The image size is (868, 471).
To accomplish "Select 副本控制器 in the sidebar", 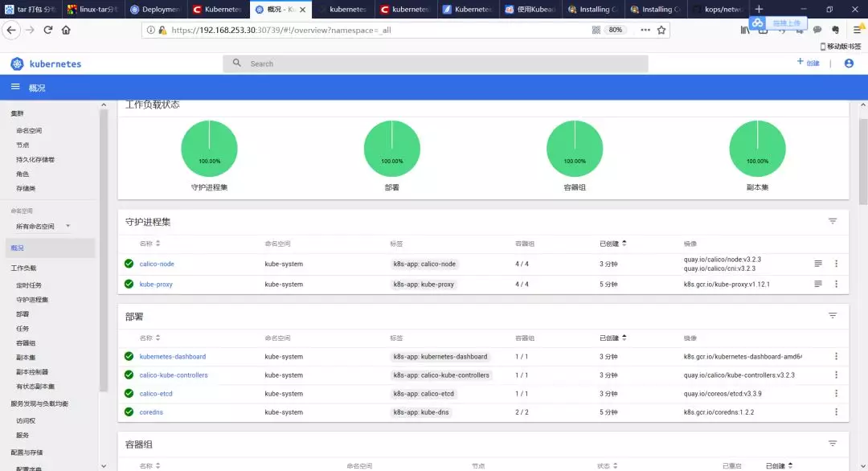I will click(x=32, y=372).
